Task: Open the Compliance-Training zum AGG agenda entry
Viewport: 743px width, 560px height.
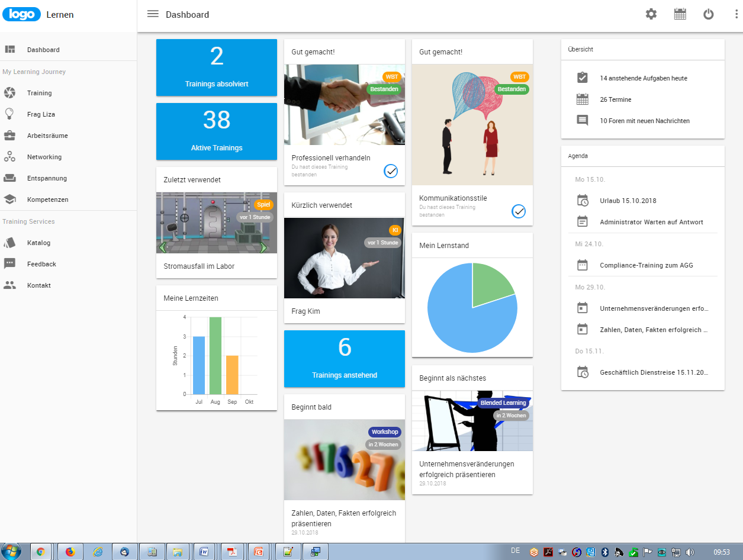Action: (646, 265)
